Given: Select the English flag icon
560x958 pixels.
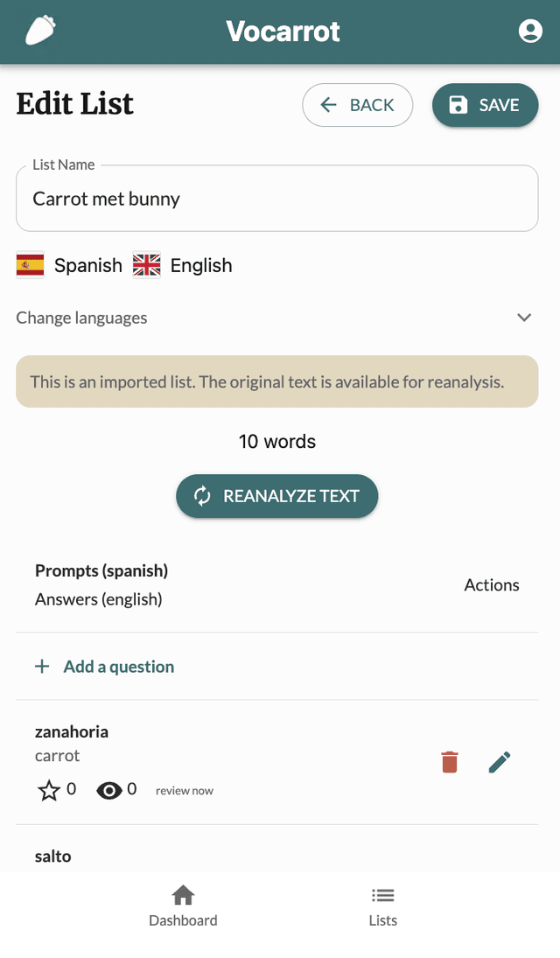Looking at the screenshot, I should tap(146, 265).
